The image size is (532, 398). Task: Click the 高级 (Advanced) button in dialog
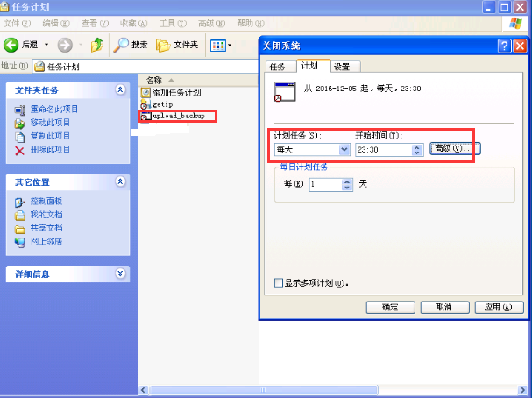(454, 149)
